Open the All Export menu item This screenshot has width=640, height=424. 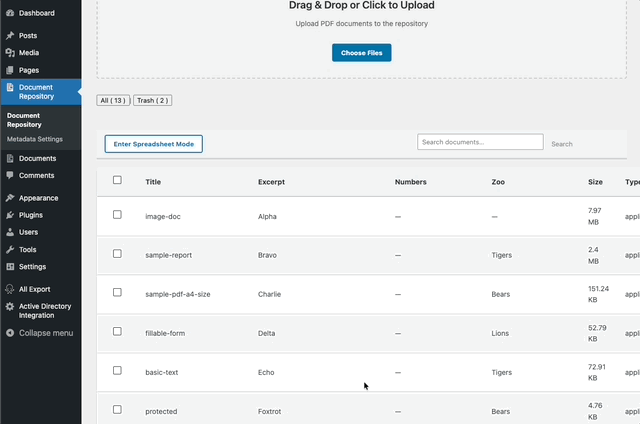coord(34,289)
